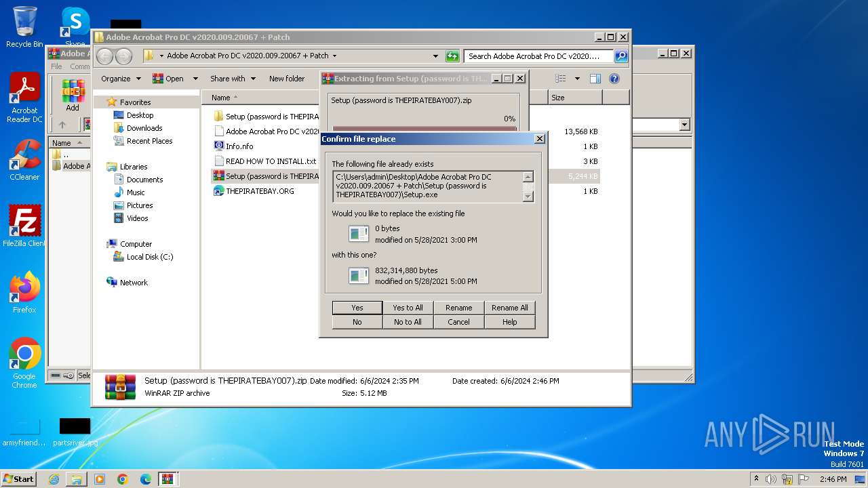
Task: Open Microsoft Edge from the taskbar
Action: (x=145, y=479)
